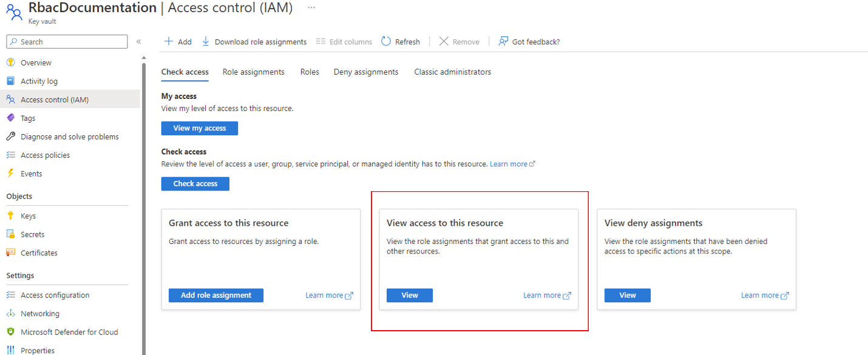Open Activity log from sidebar
Viewport: 868px width, 355px height.
(39, 81)
